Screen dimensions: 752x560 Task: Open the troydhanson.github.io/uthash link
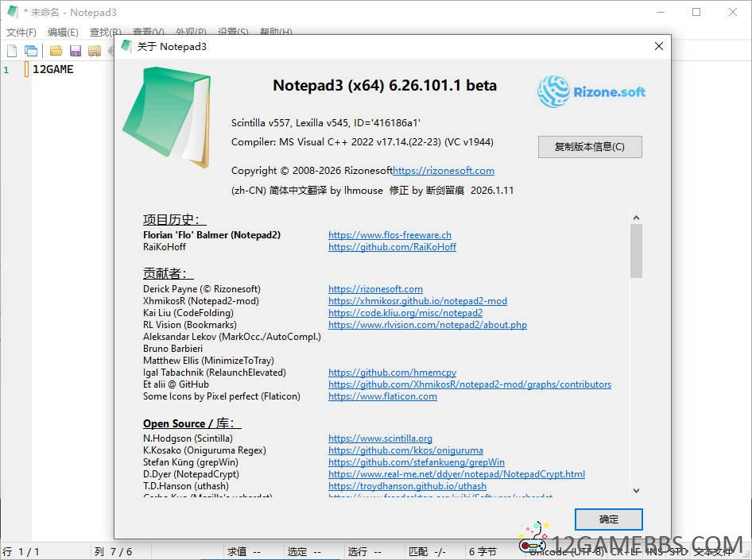click(407, 486)
